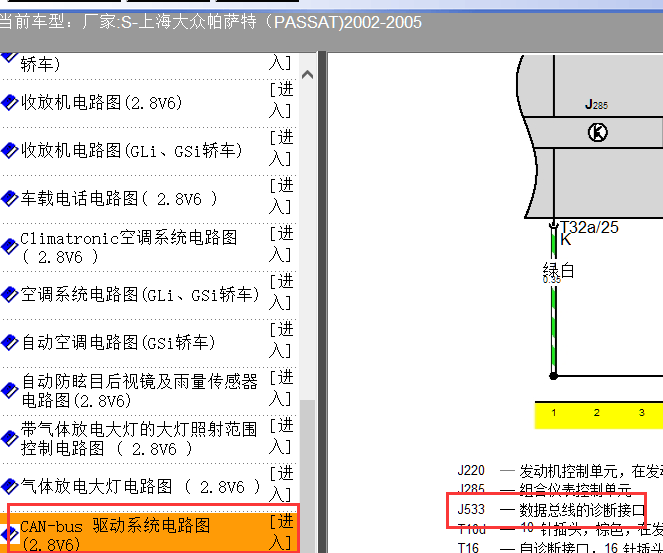Click 进入 link for 自动空调电路图(GSi轿车)
Screen dimensions: 663x553
pos(282,340)
